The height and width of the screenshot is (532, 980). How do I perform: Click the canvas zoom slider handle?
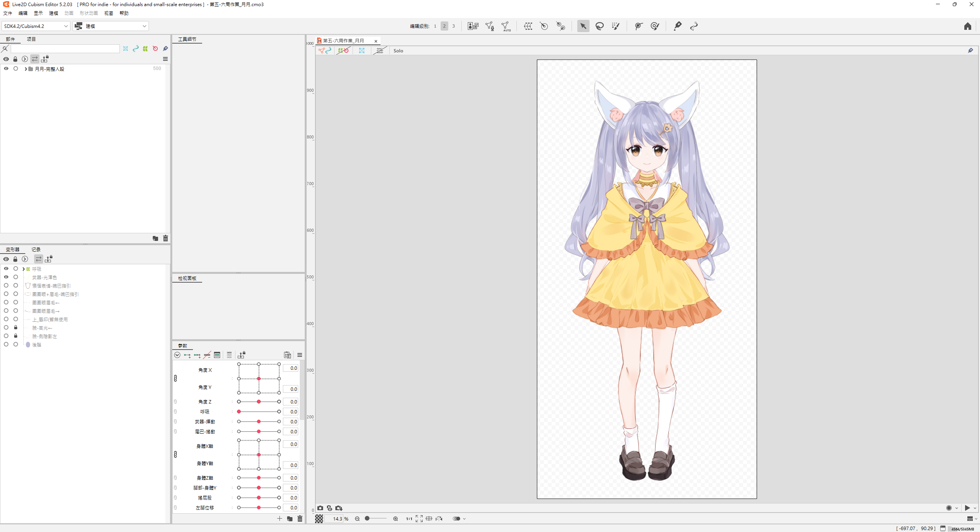coord(367,518)
